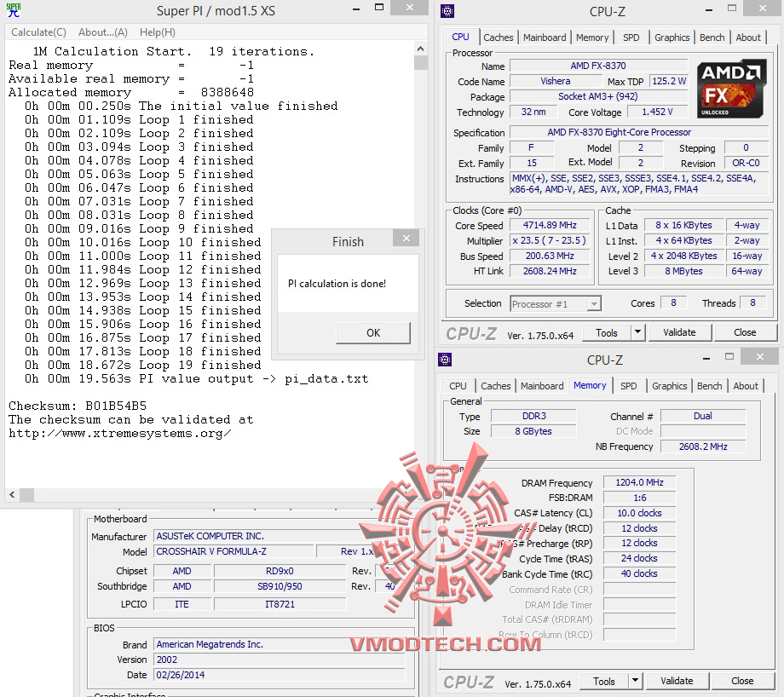The image size is (784, 697).
Task: Select CPU tab in Memory CPU-Z window
Action: (458, 386)
